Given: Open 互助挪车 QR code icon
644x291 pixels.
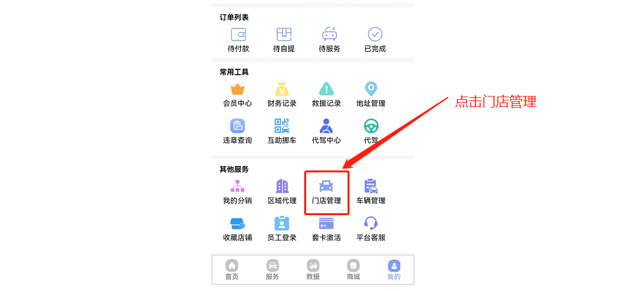Looking at the screenshot, I should pyautogui.click(x=282, y=126).
